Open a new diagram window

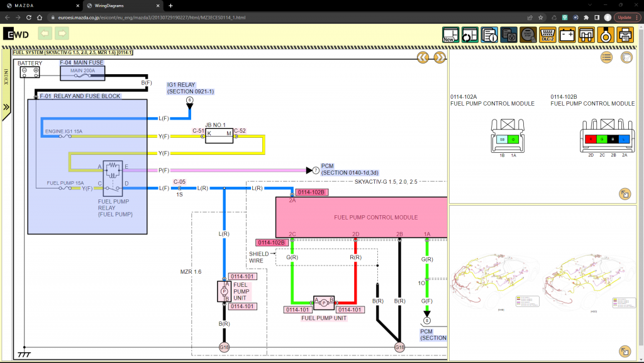[x=451, y=35]
